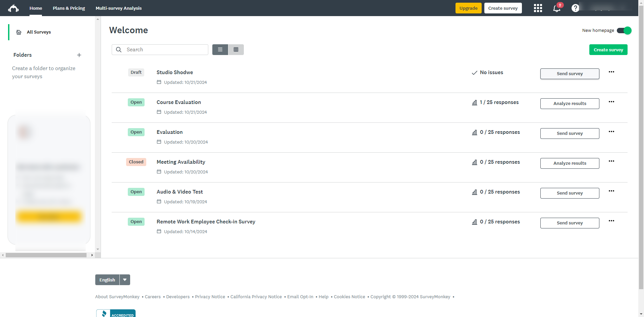
Task: Click the yellow Upgrade button
Action: 468,8
